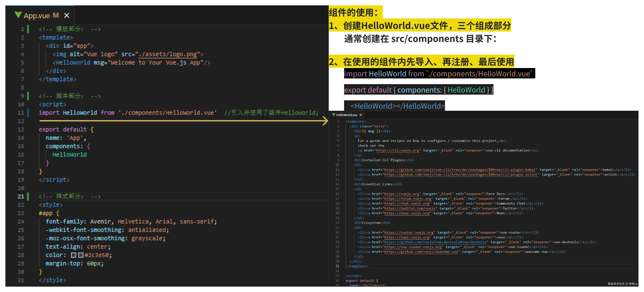Close the HelloWorld.vue editor tab

361,115
